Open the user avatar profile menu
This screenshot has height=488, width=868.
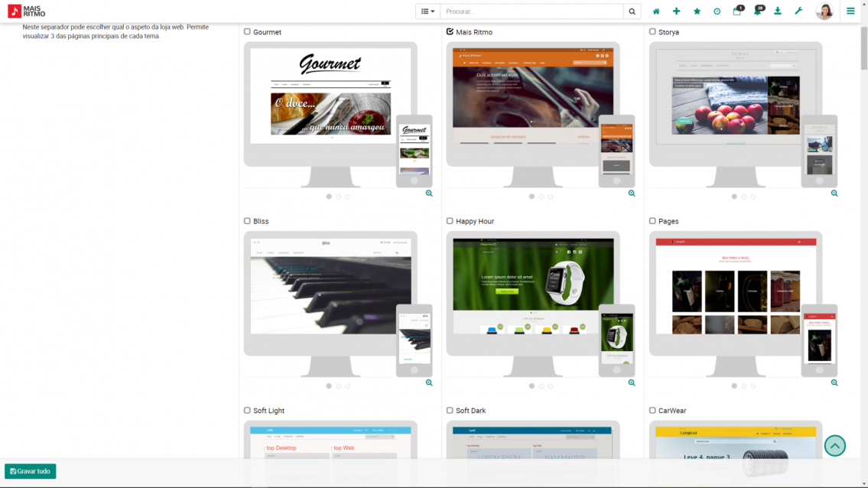[x=824, y=11]
